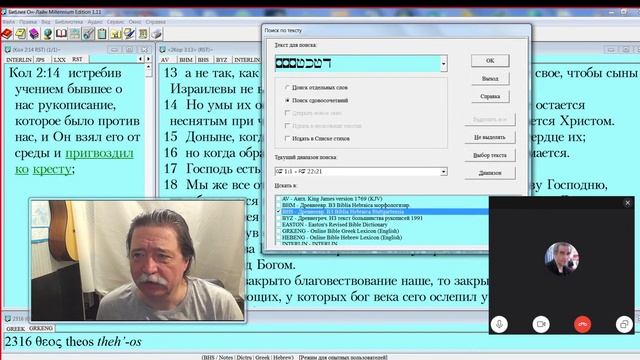Image resolution: width=640 pixels, height=360 pixels.
Task: Click the 2Кор pane title icon
Action: 163,49
